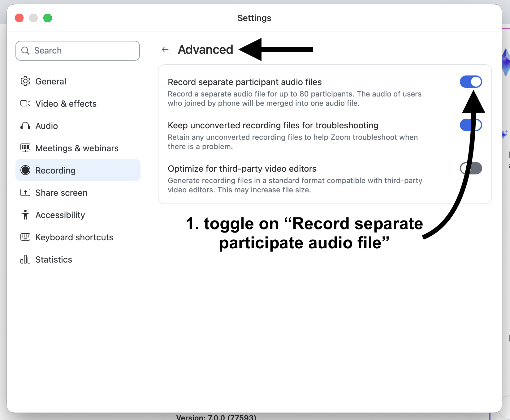The width and height of the screenshot is (510, 420).
Task: Click the Statistics bar chart icon
Action: pyautogui.click(x=25, y=259)
